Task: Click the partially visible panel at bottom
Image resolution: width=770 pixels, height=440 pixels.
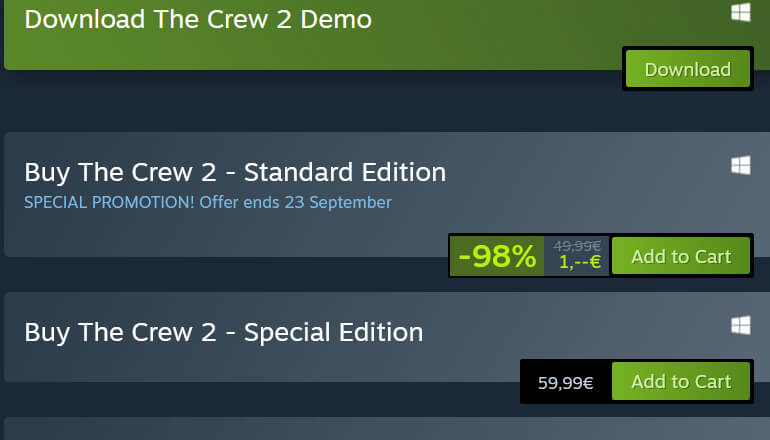Action: point(383,429)
